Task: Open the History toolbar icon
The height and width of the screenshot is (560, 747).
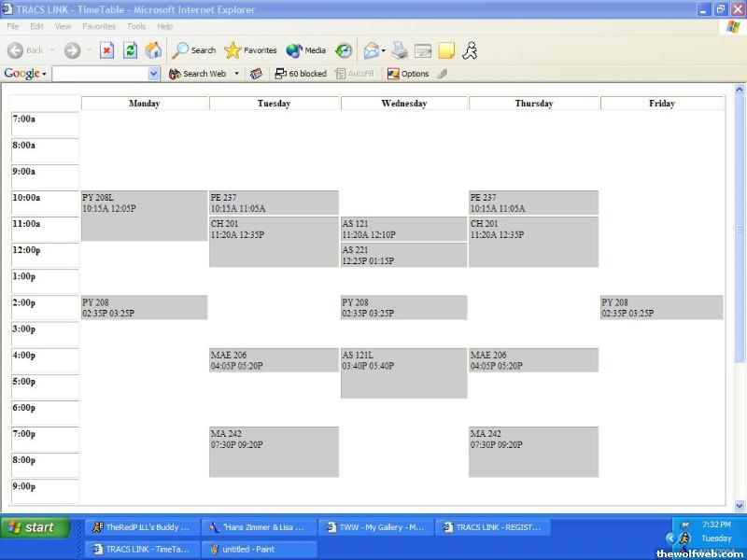Action: pos(344,50)
